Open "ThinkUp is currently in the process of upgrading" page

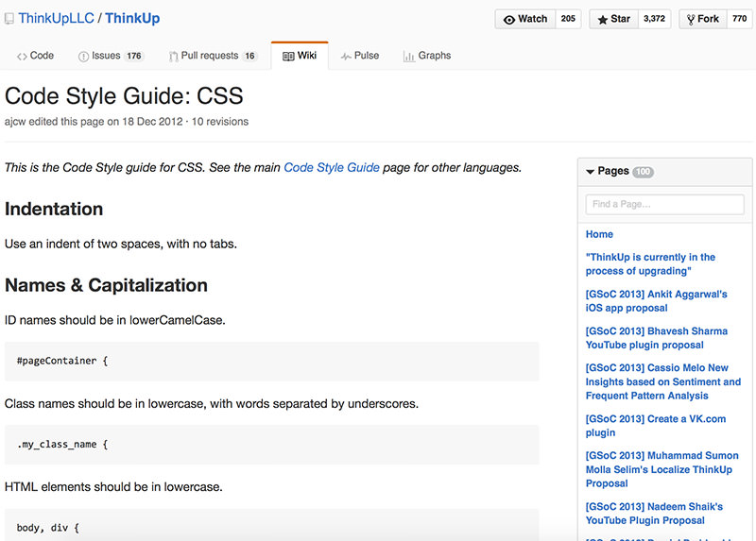[x=650, y=264]
